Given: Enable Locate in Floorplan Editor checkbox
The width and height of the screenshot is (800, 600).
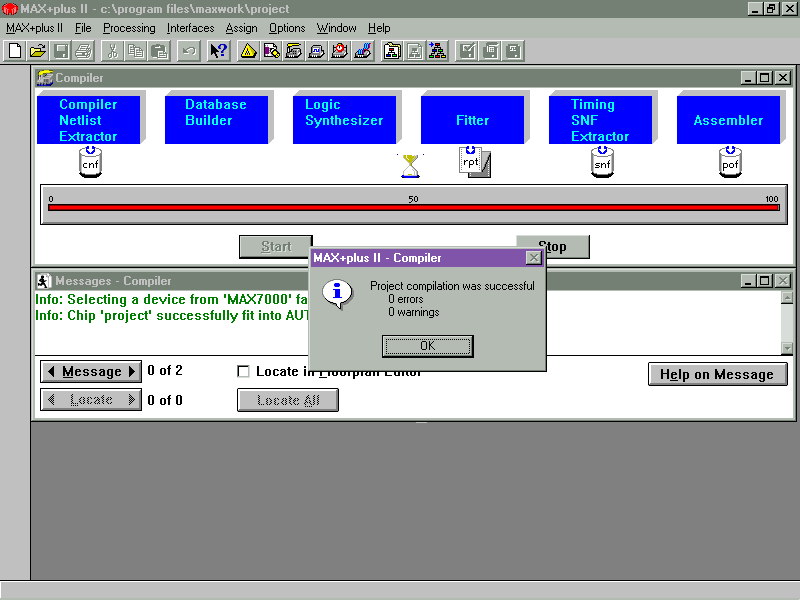Looking at the screenshot, I should pyautogui.click(x=243, y=371).
